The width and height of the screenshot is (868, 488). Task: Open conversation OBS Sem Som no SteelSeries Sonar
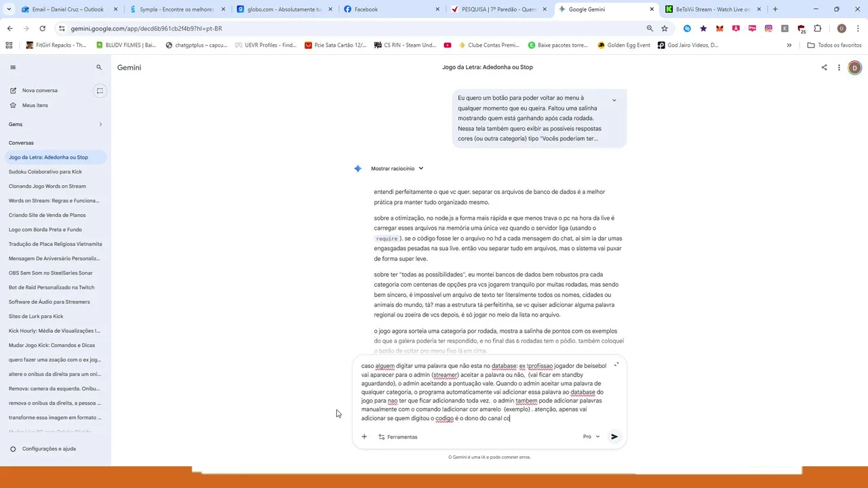tap(51, 273)
